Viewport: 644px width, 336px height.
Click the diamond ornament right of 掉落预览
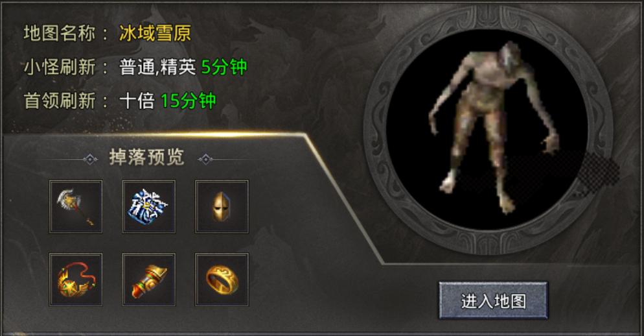coord(205,159)
